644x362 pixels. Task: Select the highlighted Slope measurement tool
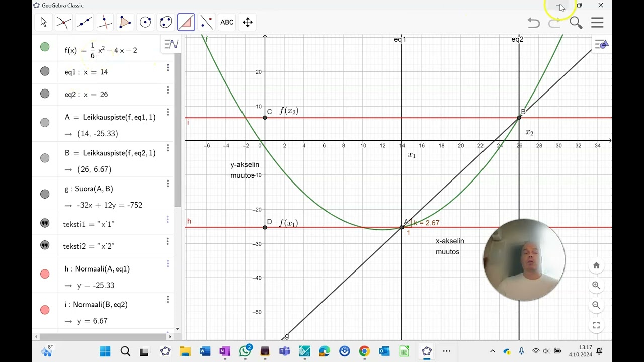(x=186, y=22)
